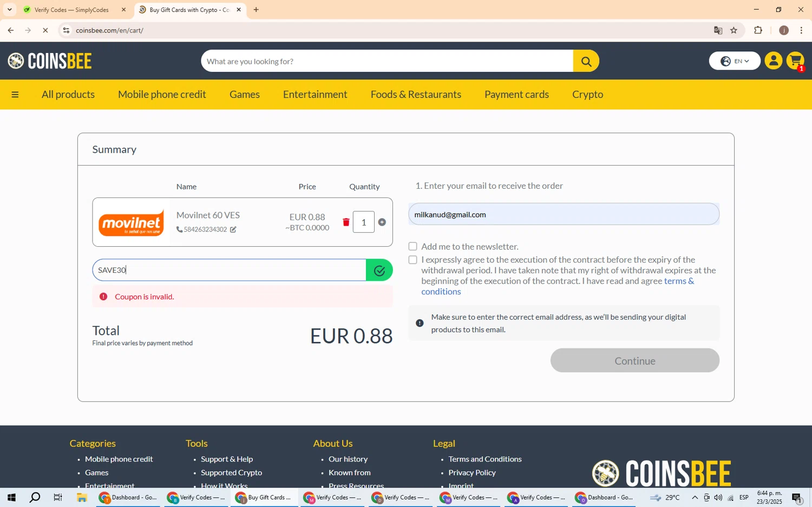Viewport: 812px width, 507px height.
Task: Open Foods & Restaurants menu
Action: [x=416, y=95]
